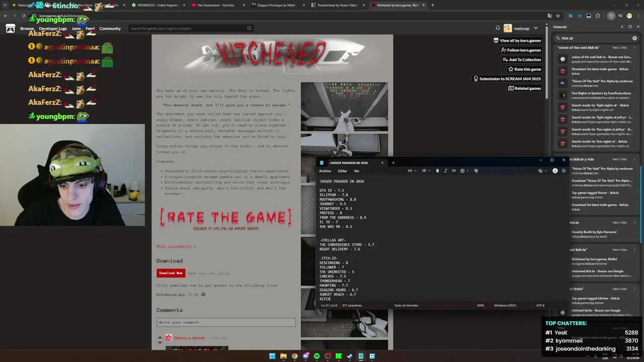Click the Related games button
644x362 pixels.
tap(525, 88)
